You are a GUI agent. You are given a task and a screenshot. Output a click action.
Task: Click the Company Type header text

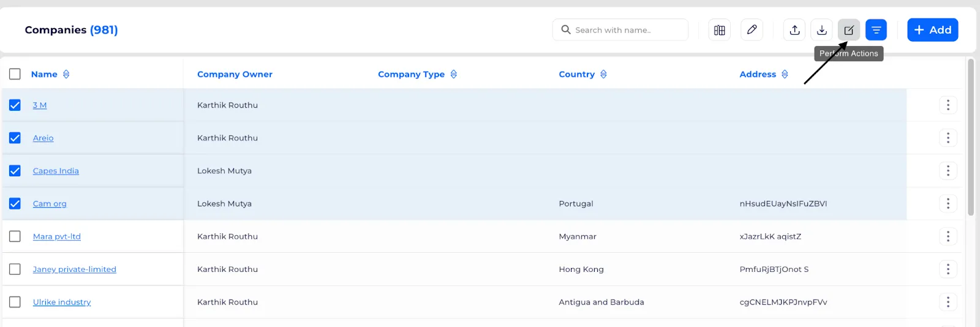[411, 74]
